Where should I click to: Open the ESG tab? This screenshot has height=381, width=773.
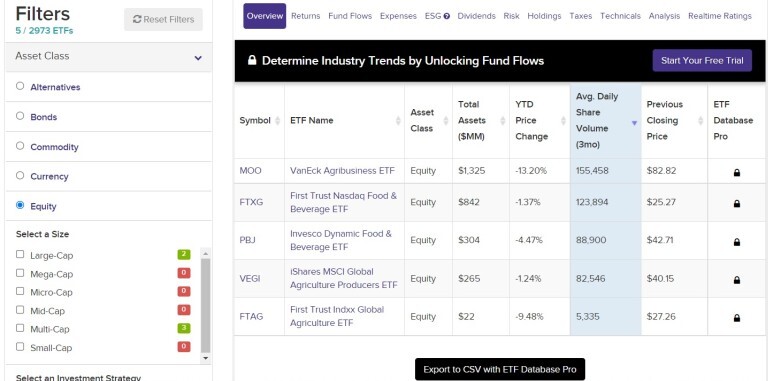(433, 16)
